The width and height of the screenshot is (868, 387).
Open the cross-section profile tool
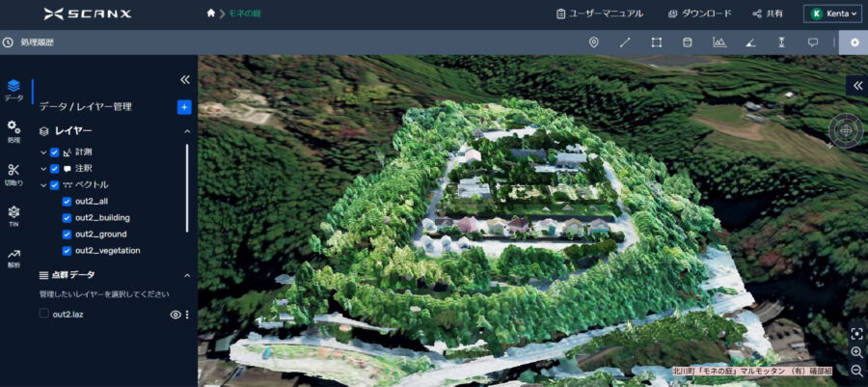pyautogui.click(x=719, y=42)
